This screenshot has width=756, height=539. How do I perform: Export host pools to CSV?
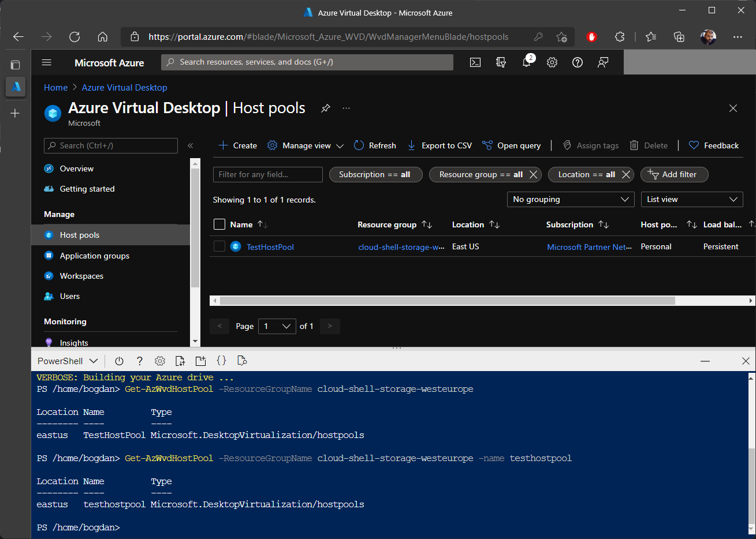click(x=440, y=145)
